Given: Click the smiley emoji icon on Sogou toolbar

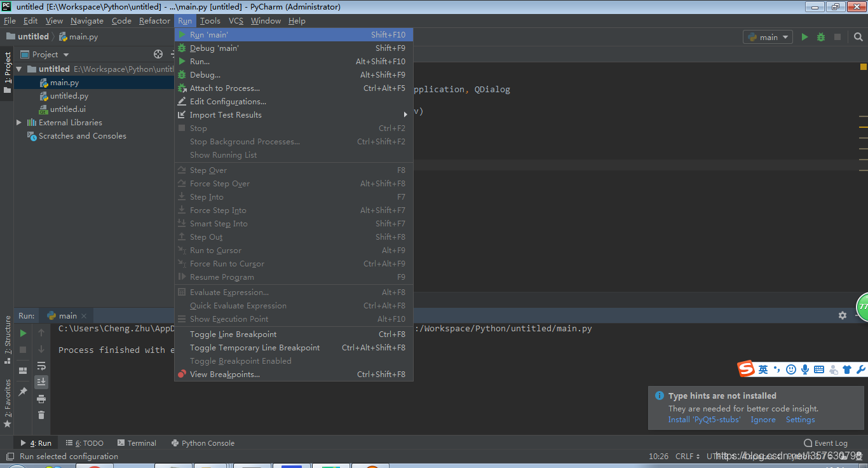Looking at the screenshot, I should pos(791,369).
